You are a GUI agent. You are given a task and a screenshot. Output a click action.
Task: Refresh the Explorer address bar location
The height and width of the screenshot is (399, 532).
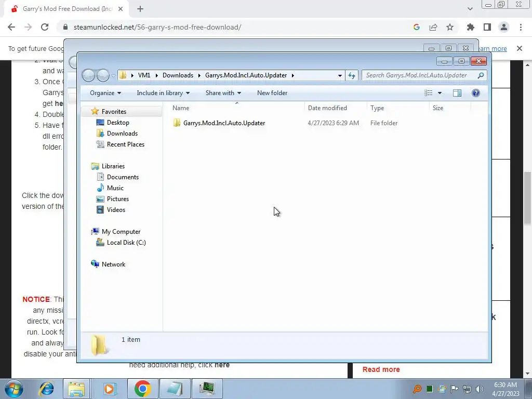click(x=352, y=75)
